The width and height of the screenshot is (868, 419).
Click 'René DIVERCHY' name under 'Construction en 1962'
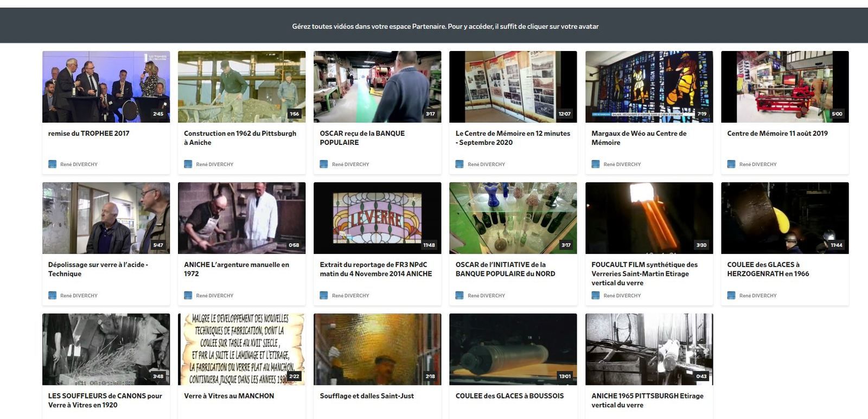tap(214, 164)
